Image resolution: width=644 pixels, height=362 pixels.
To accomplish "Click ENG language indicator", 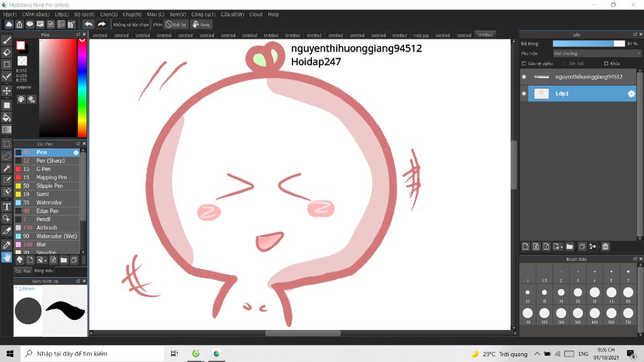I will [x=583, y=354].
